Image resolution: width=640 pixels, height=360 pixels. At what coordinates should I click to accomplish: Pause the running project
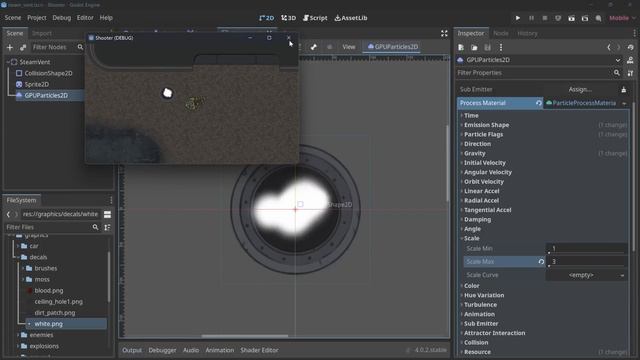pyautogui.click(x=531, y=18)
